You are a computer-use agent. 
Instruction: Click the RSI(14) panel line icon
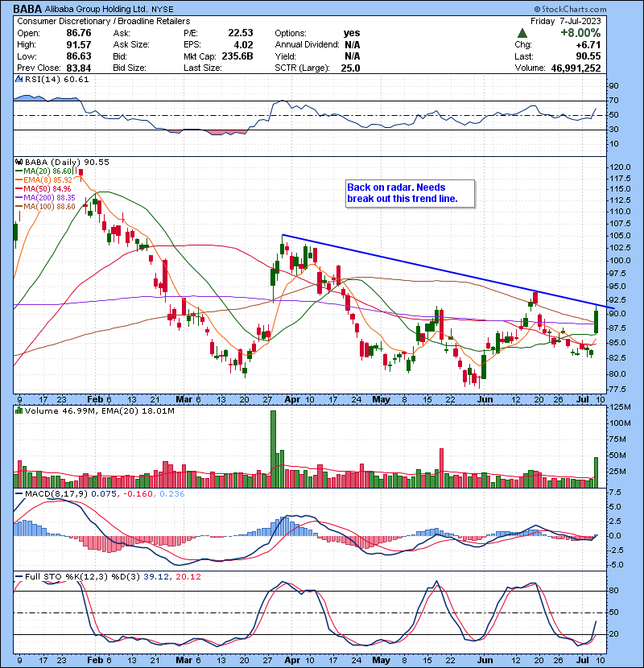pyautogui.click(x=19, y=79)
